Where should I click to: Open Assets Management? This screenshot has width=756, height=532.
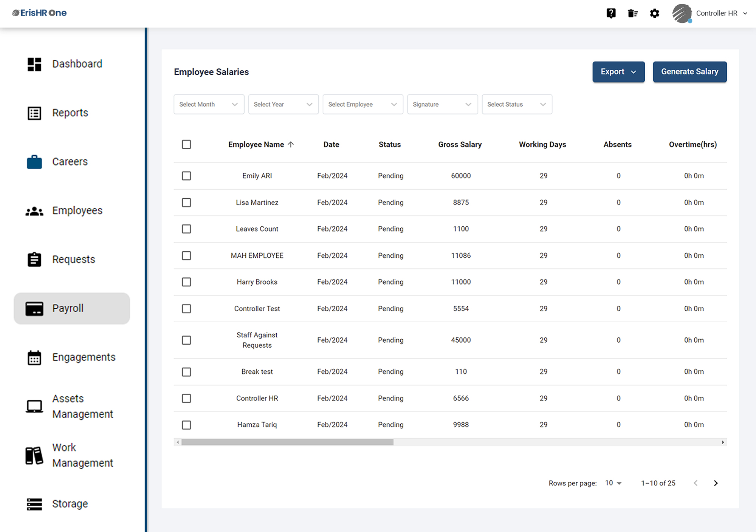click(x=82, y=406)
